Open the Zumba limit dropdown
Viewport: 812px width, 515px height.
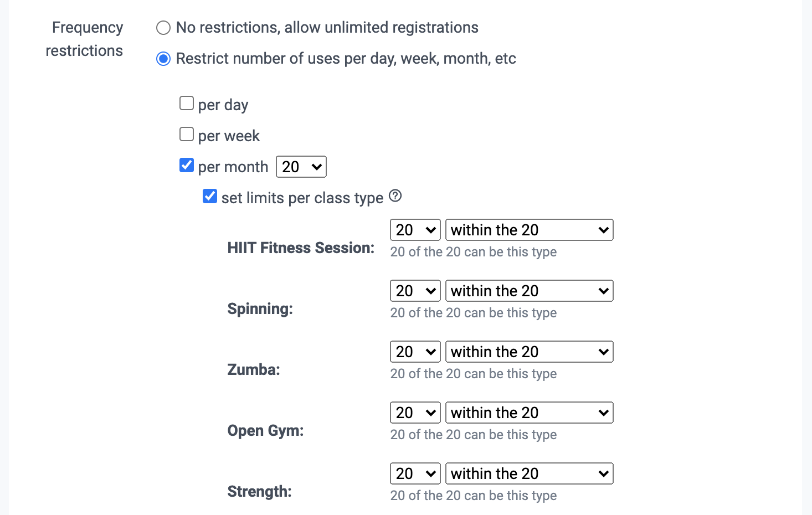coord(415,352)
